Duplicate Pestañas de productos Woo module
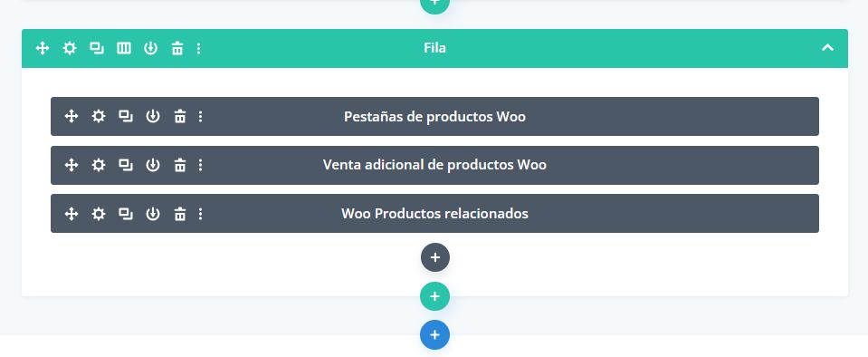This screenshot has height=357, width=868. 126,116
